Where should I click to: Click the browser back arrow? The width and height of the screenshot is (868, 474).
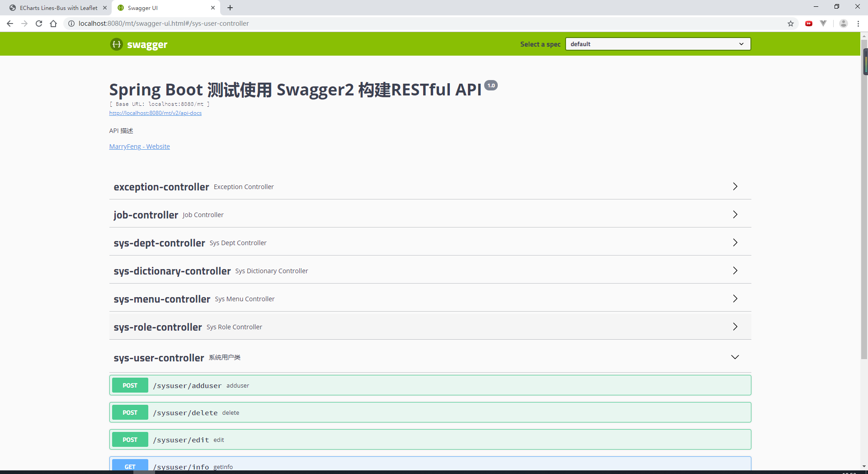(10, 24)
